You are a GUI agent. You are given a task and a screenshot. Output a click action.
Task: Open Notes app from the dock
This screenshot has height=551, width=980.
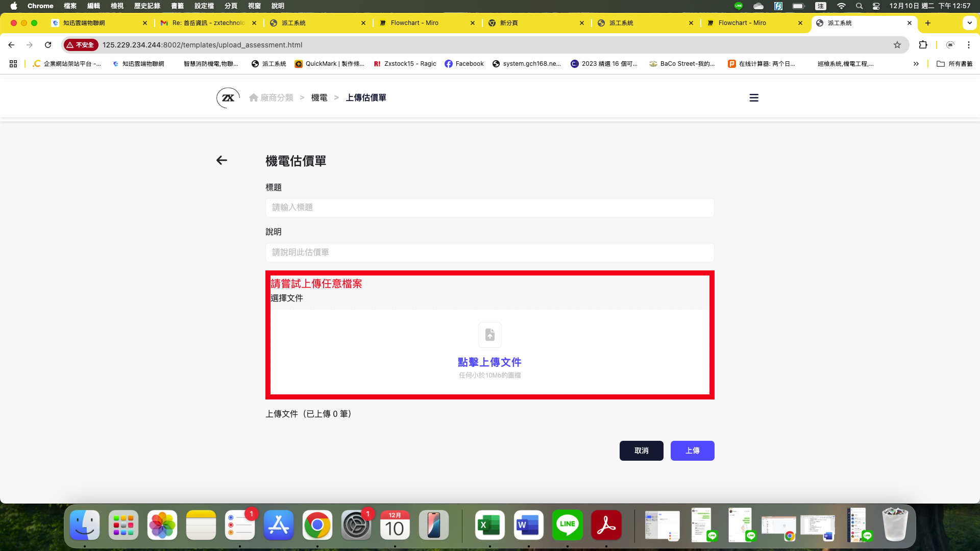point(201,525)
